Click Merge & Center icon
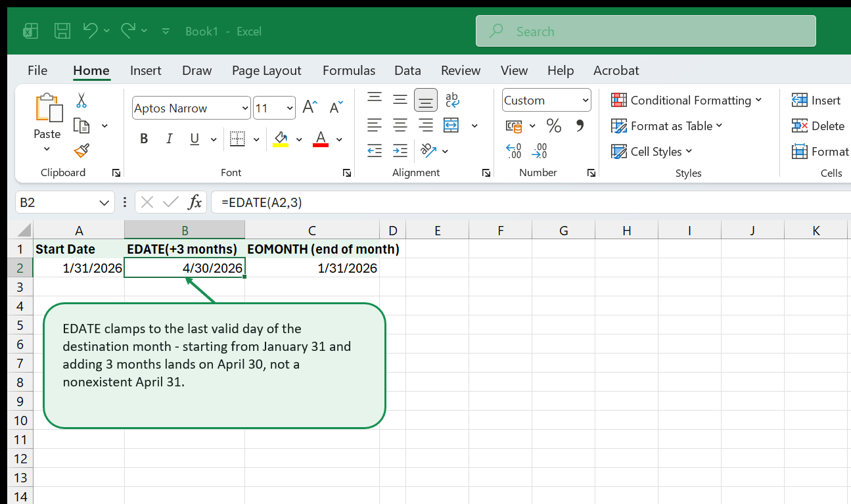This screenshot has height=504, width=851. tap(451, 125)
